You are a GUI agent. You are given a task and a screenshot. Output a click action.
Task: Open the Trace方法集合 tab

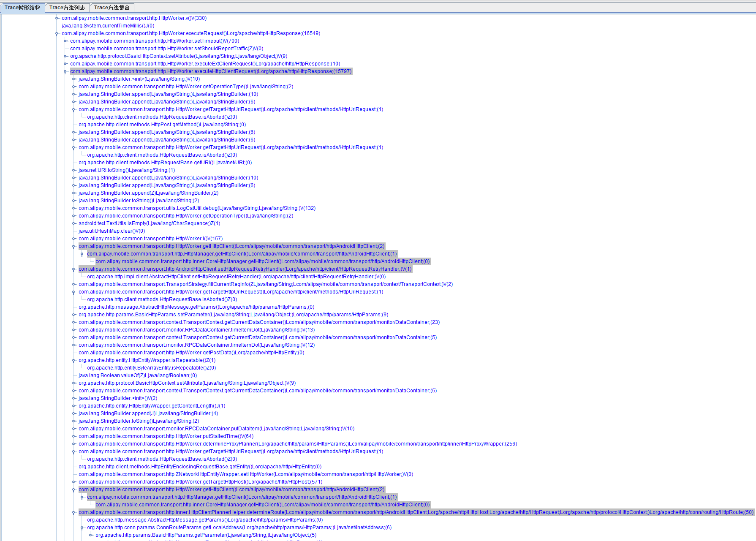[x=112, y=8]
